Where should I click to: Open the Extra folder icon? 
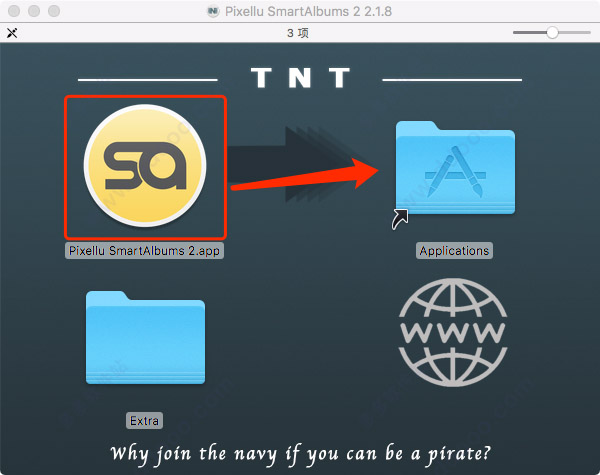[145, 338]
